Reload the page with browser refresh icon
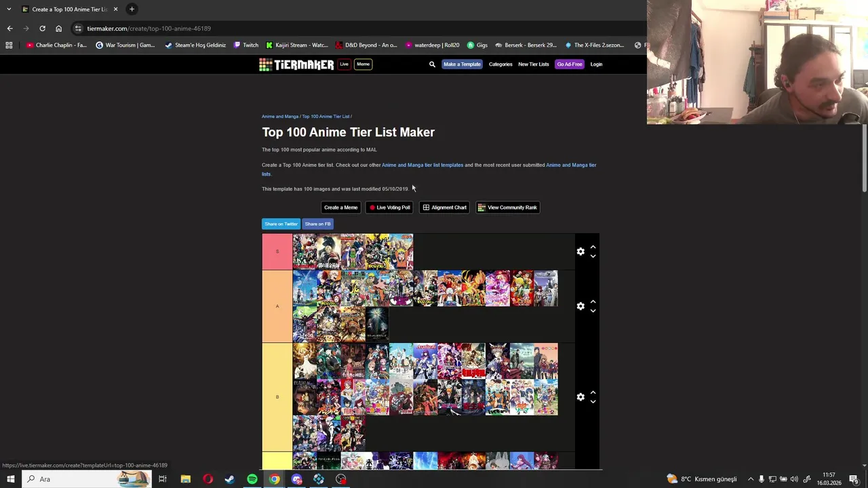Screen dimensions: 868x488 click(x=42, y=28)
